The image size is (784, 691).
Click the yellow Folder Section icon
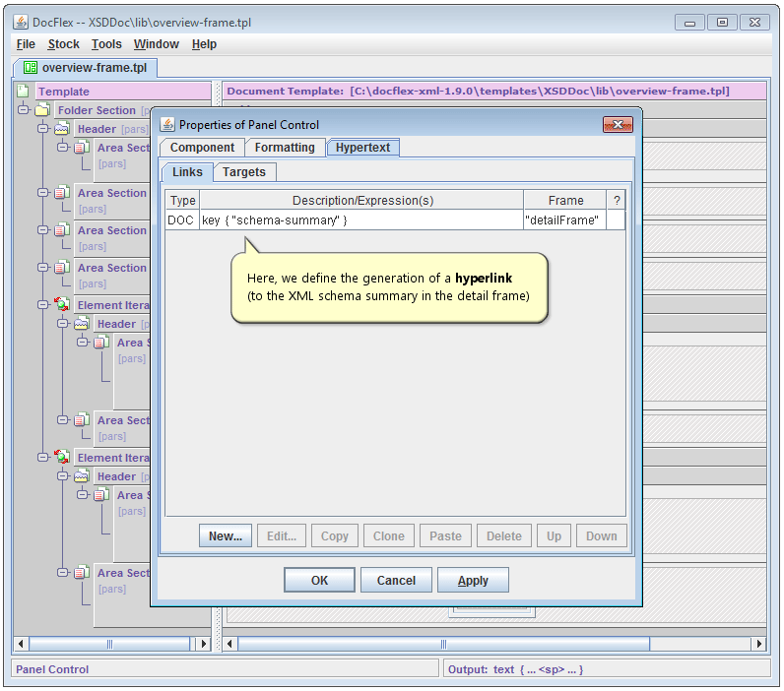pos(42,110)
